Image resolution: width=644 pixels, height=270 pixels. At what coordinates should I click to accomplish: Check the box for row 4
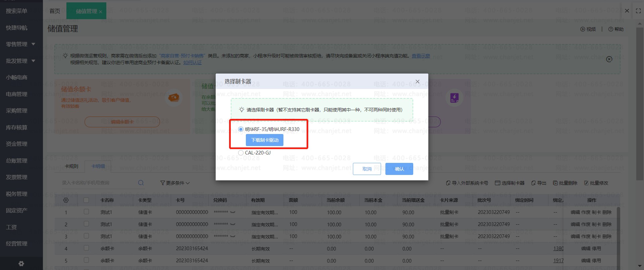(x=86, y=248)
